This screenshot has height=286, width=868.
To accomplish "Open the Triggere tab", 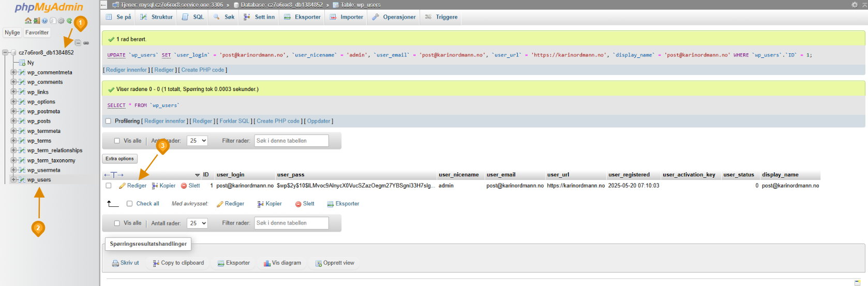I will [441, 17].
